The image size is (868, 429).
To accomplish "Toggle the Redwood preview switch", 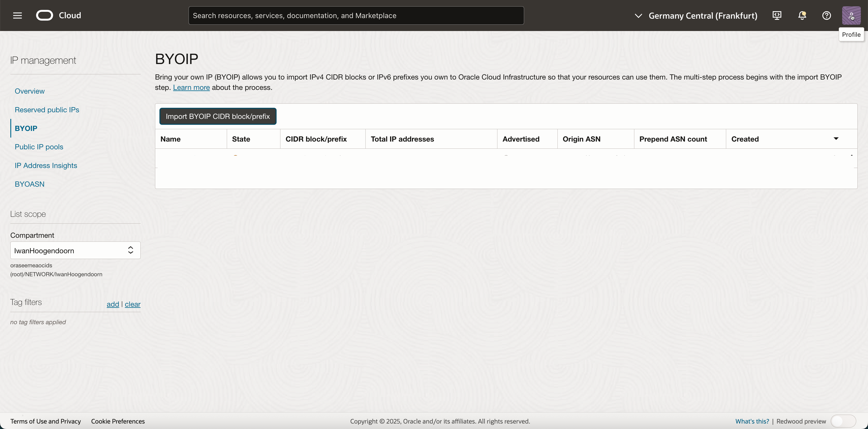I will pos(843,421).
